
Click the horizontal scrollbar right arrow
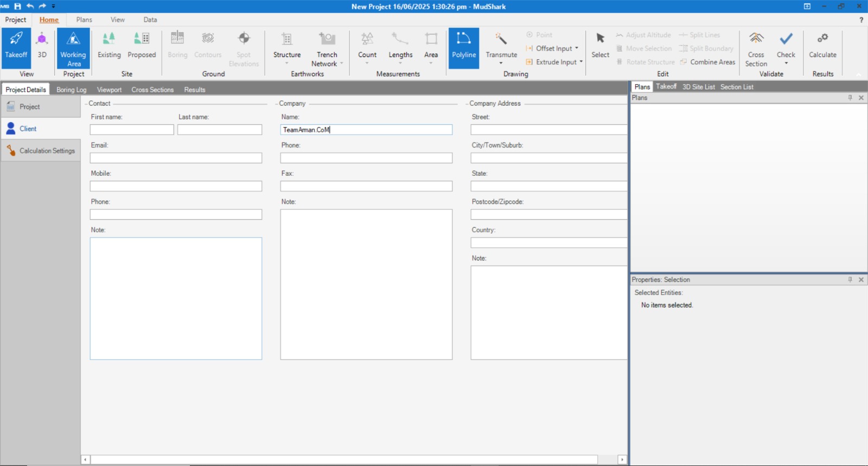click(622, 459)
